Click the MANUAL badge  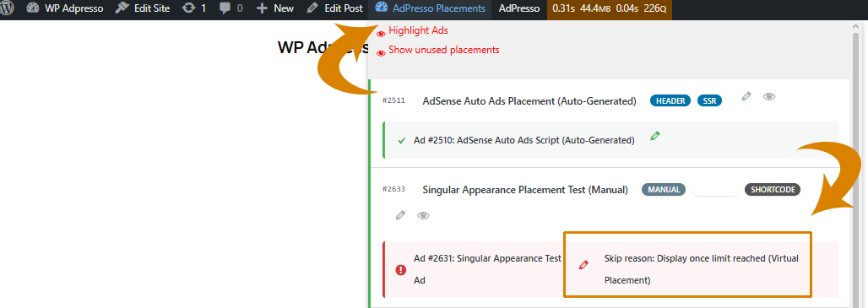point(664,190)
